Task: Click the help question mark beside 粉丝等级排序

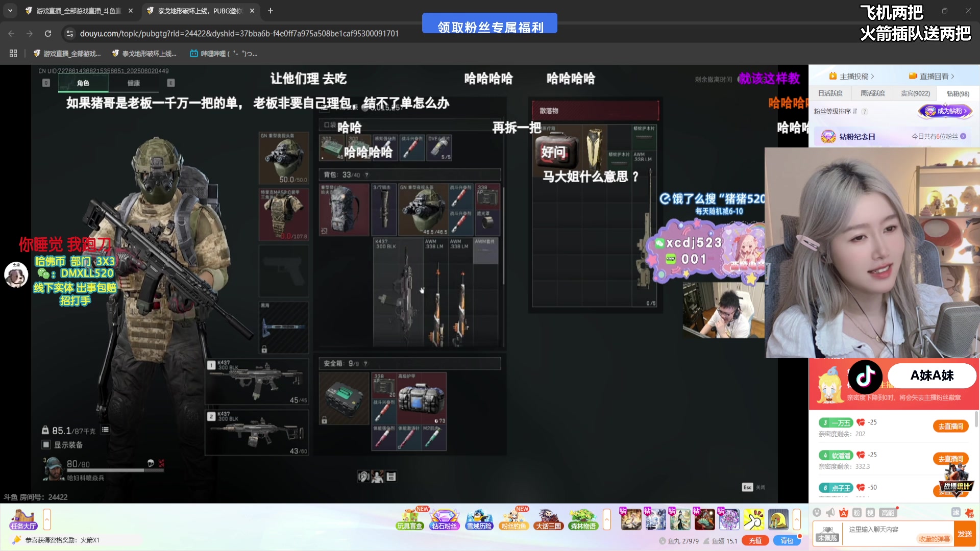Action: click(x=865, y=112)
